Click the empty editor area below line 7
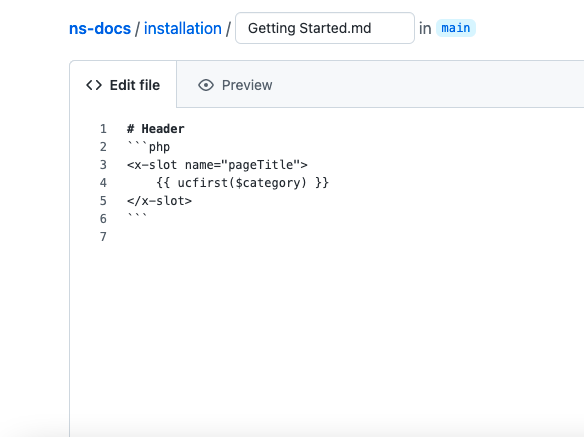The image size is (584, 437). tap(327, 335)
